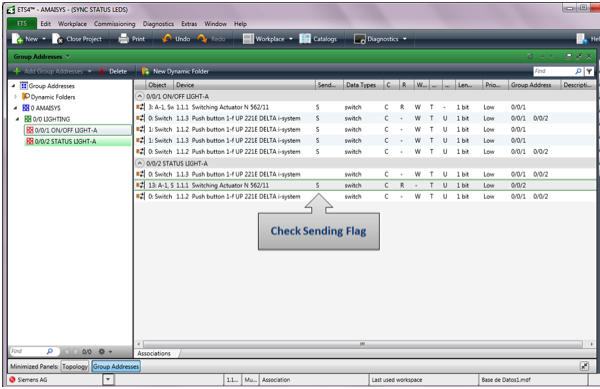Open the Window menu
Image resolution: width=600 pixels, height=389 pixels.
[x=215, y=24]
